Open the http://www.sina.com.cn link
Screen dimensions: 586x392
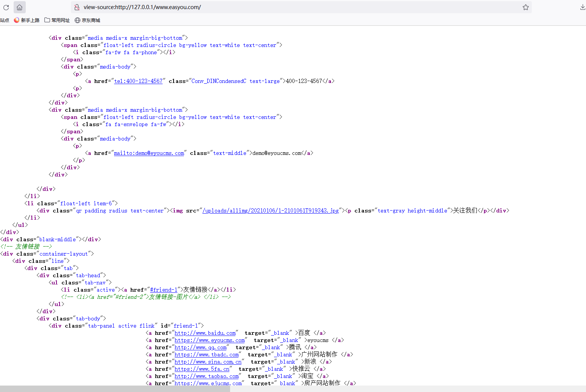(208, 362)
